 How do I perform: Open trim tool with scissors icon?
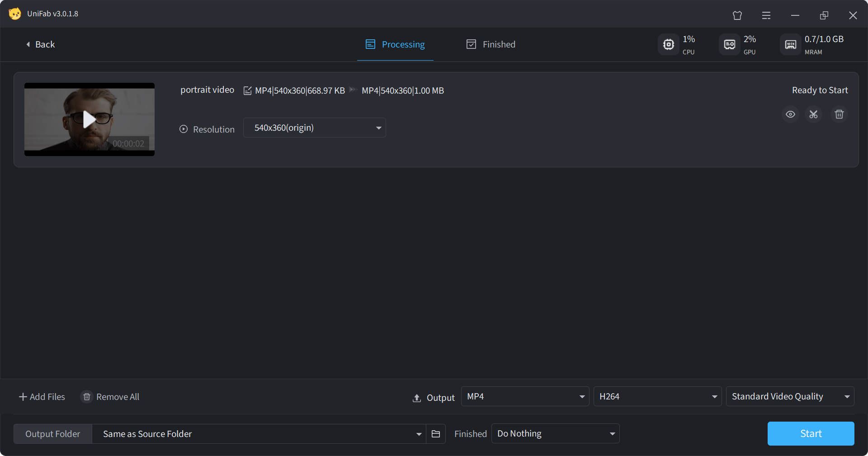pyautogui.click(x=814, y=114)
